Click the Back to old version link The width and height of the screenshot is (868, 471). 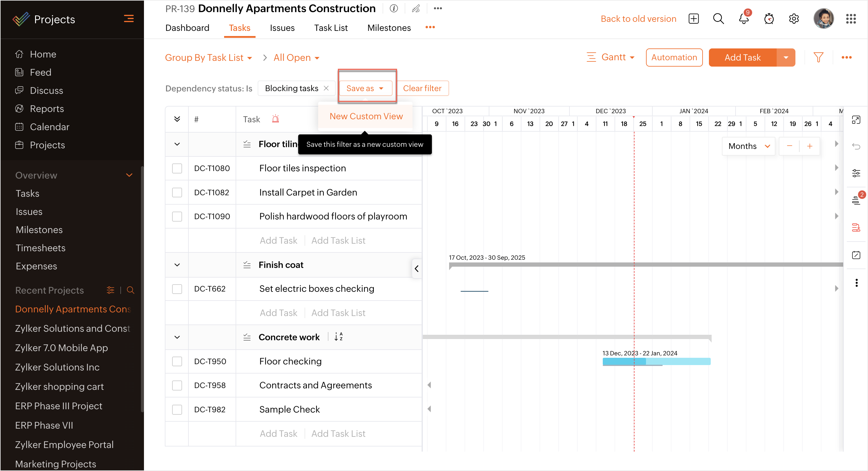[638, 19]
